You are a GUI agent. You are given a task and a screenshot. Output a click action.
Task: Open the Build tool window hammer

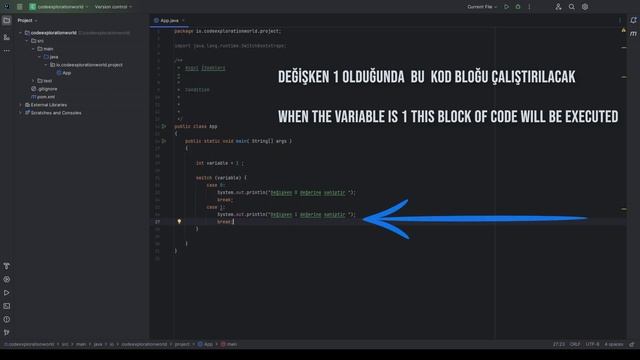coord(7,266)
